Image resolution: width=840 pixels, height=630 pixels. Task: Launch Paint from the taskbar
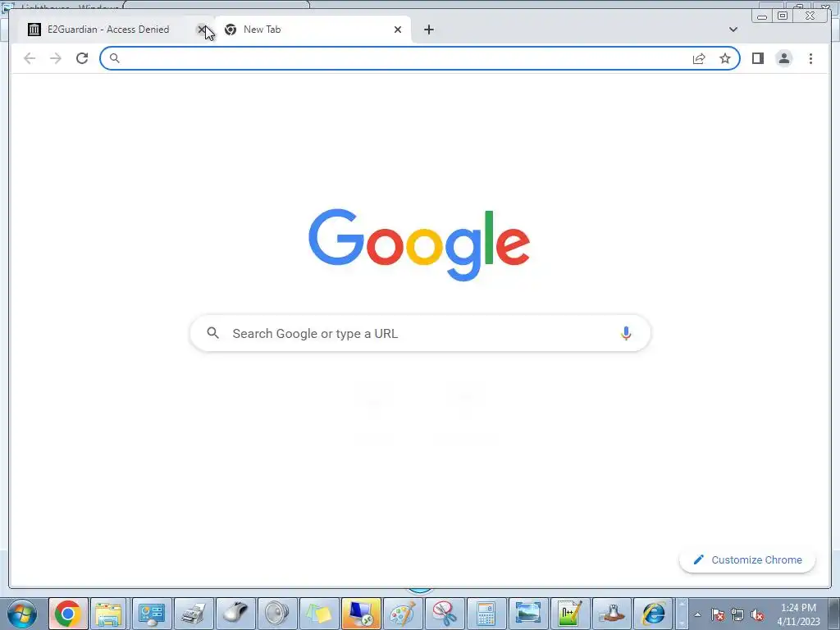tap(402, 614)
